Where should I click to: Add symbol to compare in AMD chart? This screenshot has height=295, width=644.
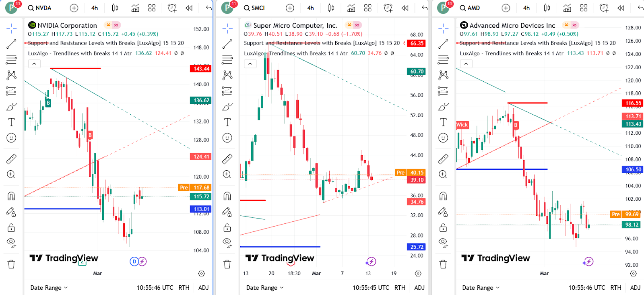point(506,8)
